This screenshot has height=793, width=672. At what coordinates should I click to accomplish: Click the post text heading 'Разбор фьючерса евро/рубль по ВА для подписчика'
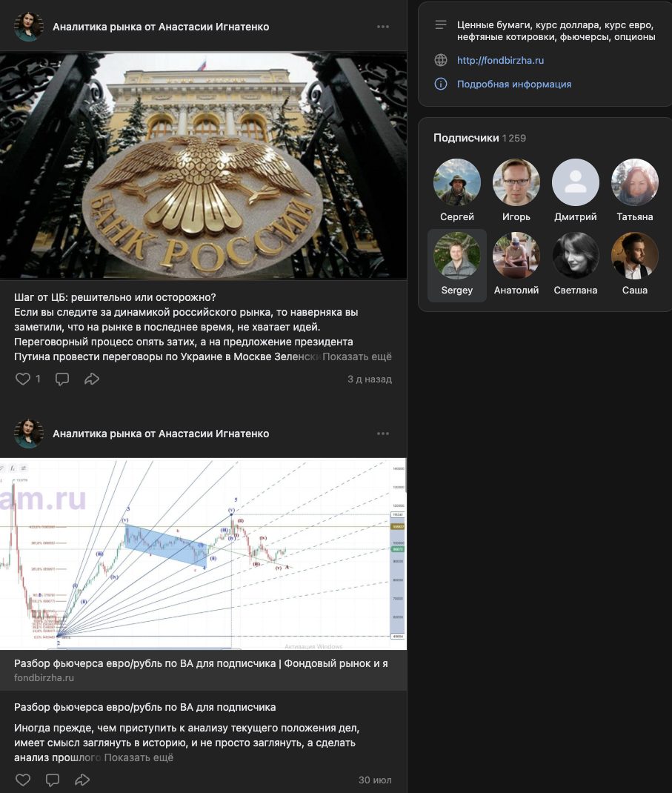click(x=145, y=708)
